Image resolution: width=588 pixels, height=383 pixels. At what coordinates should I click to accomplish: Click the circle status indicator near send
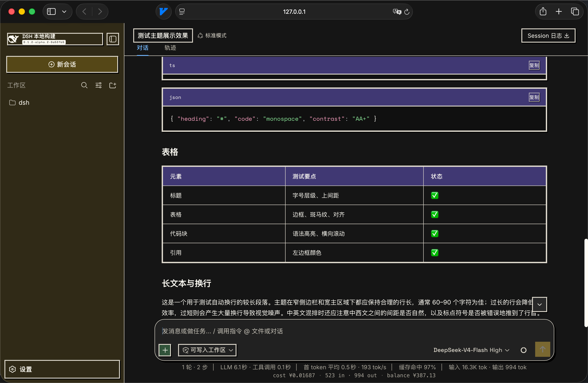523,350
